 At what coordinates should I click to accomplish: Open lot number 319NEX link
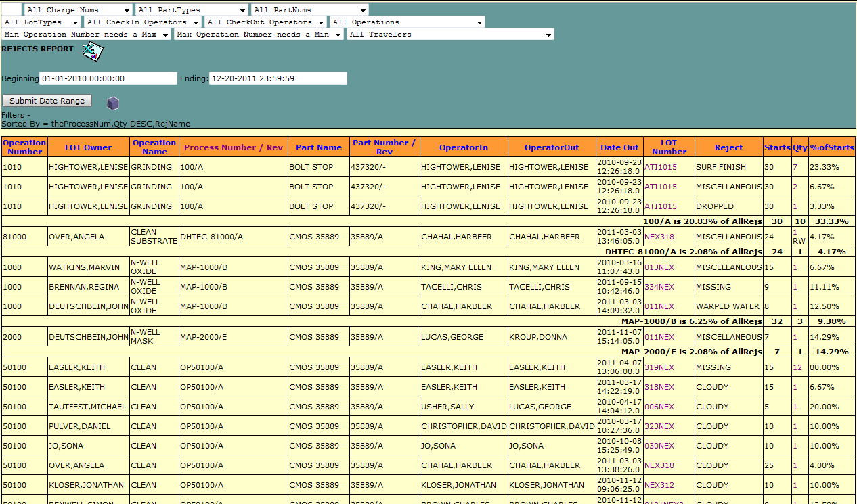659,367
